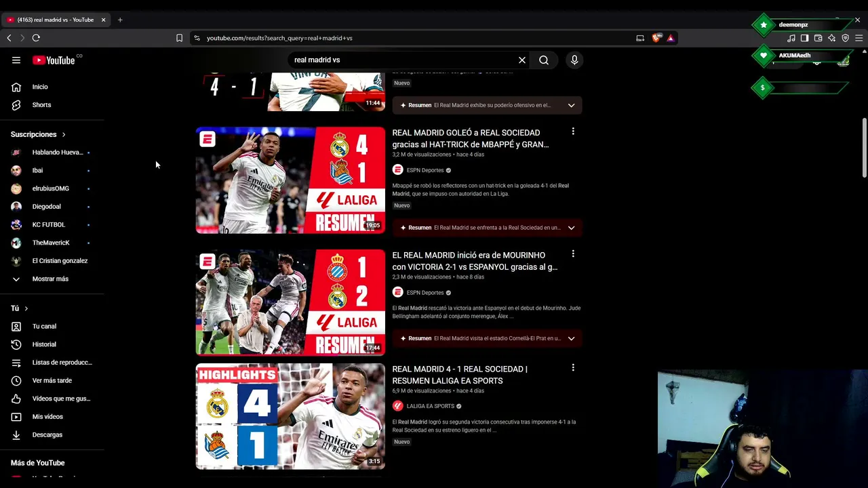The image size is (868, 488).
Task: Play the 19:05 Real Madrid 4-1 LaLiga thumbnail
Action: [290, 180]
